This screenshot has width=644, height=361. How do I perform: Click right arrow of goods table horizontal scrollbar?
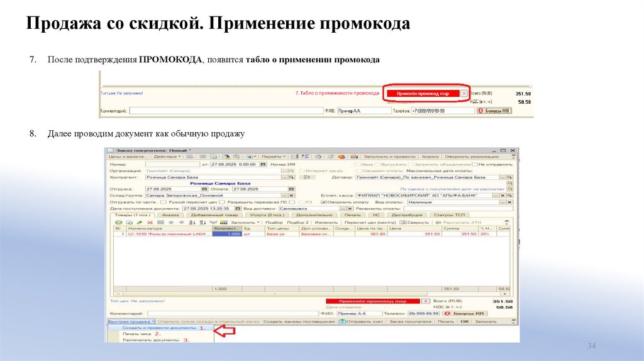coord(505,294)
